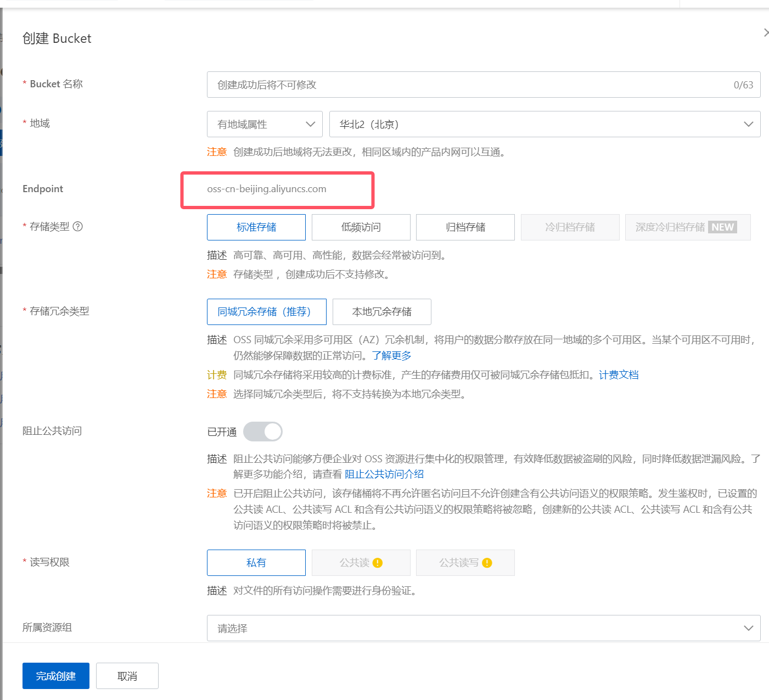The image size is (769, 700).
Task: Choose 本地冗余存储 redundancy type
Action: [x=382, y=312]
